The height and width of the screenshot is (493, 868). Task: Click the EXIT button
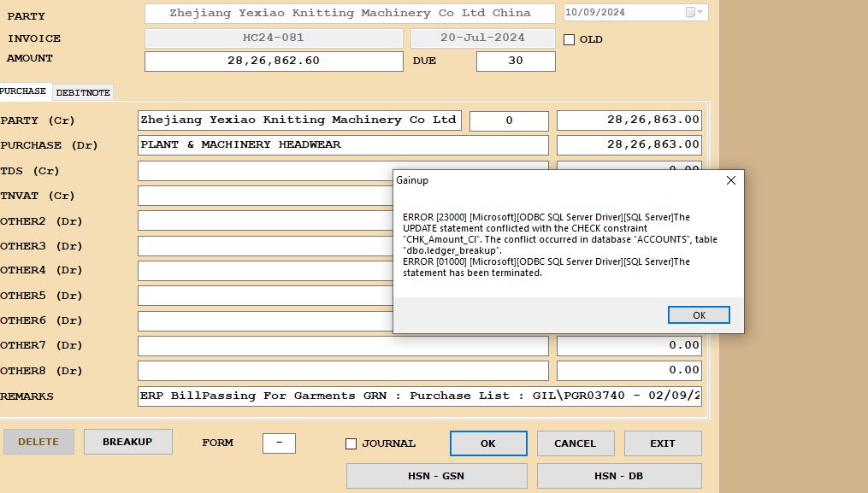pos(662,443)
